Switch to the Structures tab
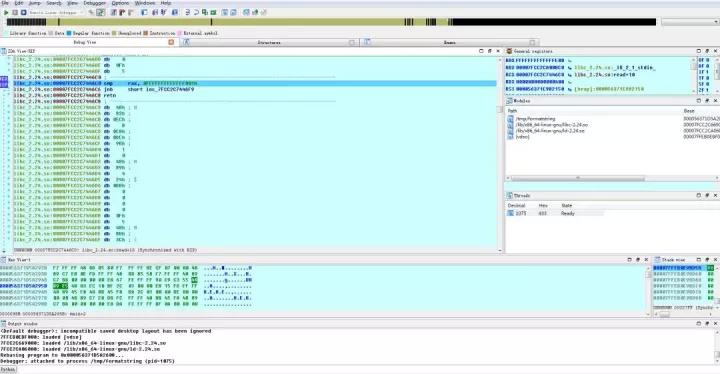 pos(269,42)
